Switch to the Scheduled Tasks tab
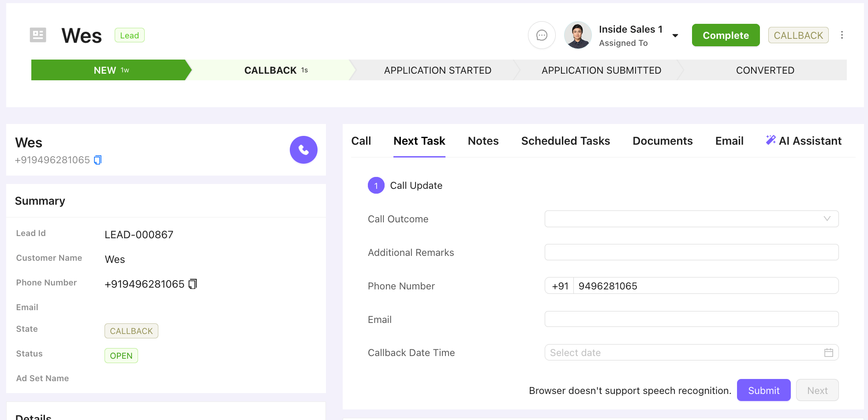 tap(565, 141)
